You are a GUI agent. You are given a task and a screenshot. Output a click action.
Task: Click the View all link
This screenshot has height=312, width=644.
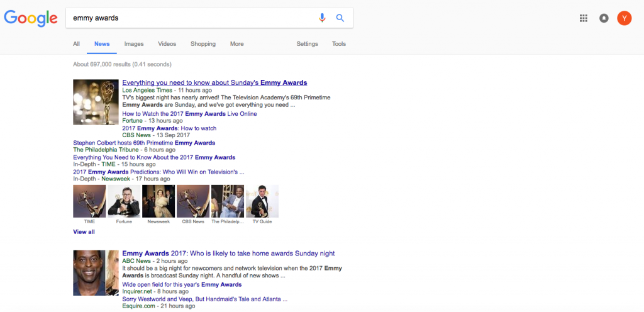pos(84,232)
